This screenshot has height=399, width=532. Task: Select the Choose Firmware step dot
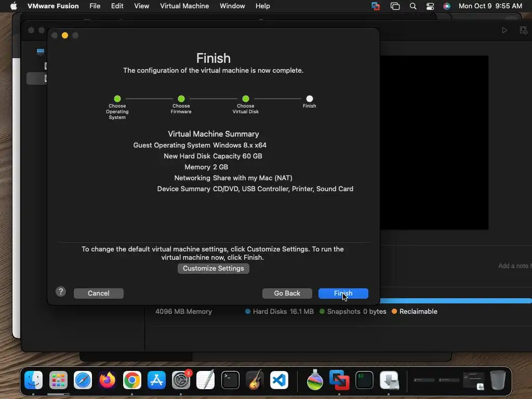tap(181, 99)
